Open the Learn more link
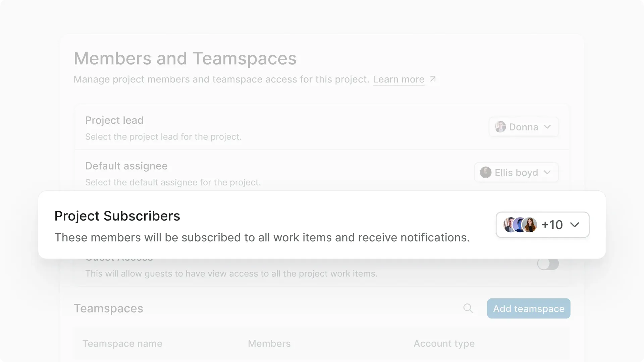Image resolution: width=644 pixels, height=362 pixels. pos(398,79)
